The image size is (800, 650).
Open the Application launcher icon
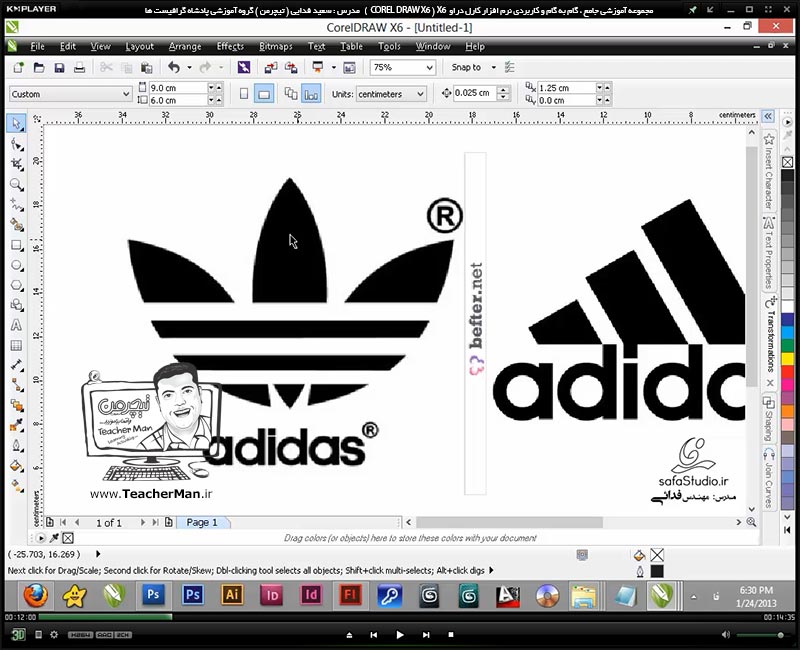pyautogui.click(x=318, y=67)
